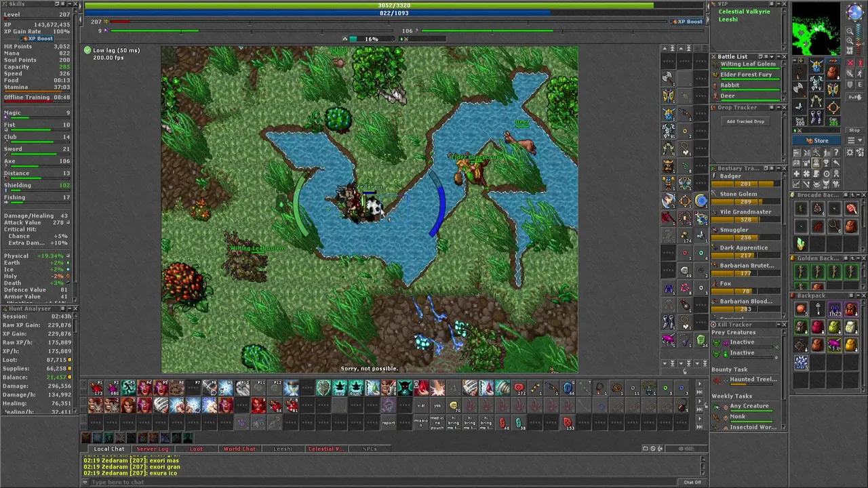Collapse the Backpack container
Image resolution: width=868 pixels, height=488 pixels.
point(858,296)
